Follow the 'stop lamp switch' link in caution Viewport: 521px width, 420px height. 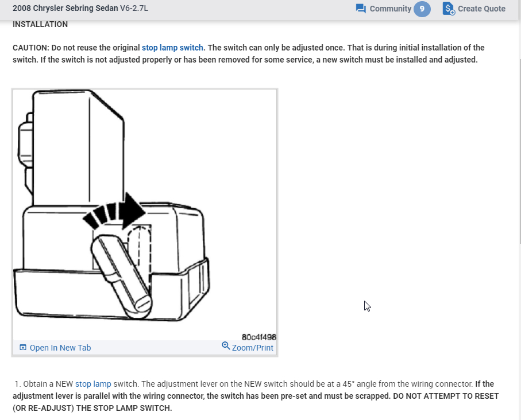(x=172, y=48)
